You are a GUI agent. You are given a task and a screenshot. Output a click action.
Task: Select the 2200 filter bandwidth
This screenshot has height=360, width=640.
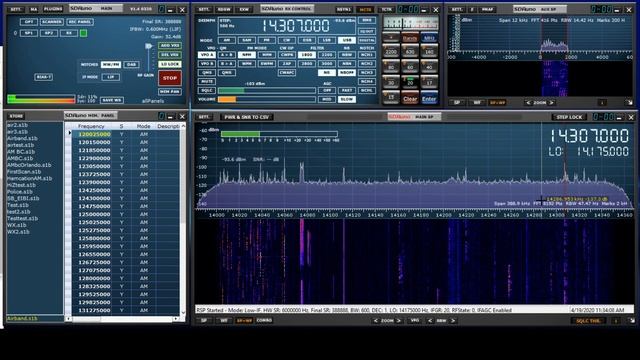(x=327, y=55)
